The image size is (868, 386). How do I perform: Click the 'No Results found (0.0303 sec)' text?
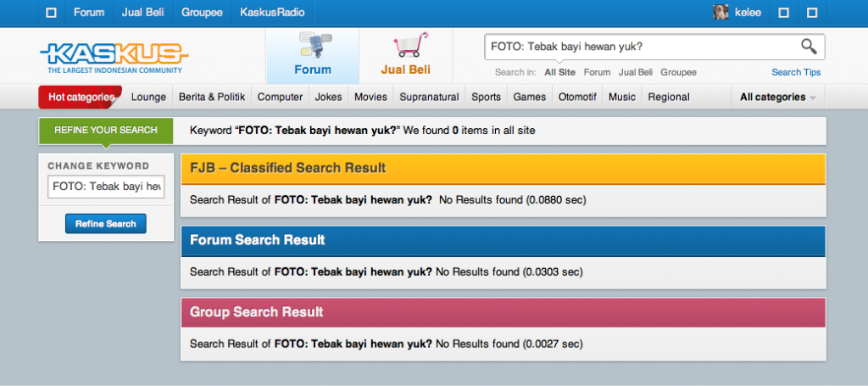[x=509, y=272]
